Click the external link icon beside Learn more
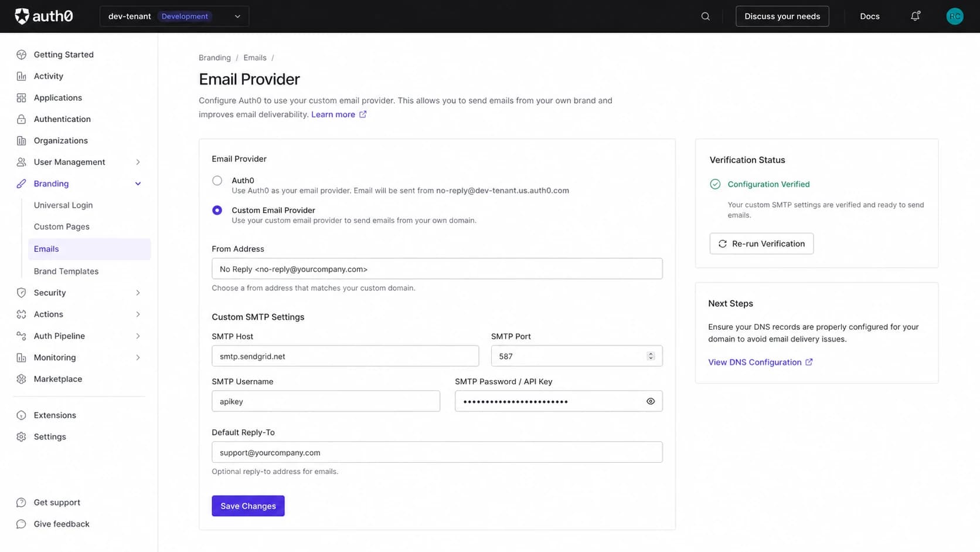 (x=363, y=114)
